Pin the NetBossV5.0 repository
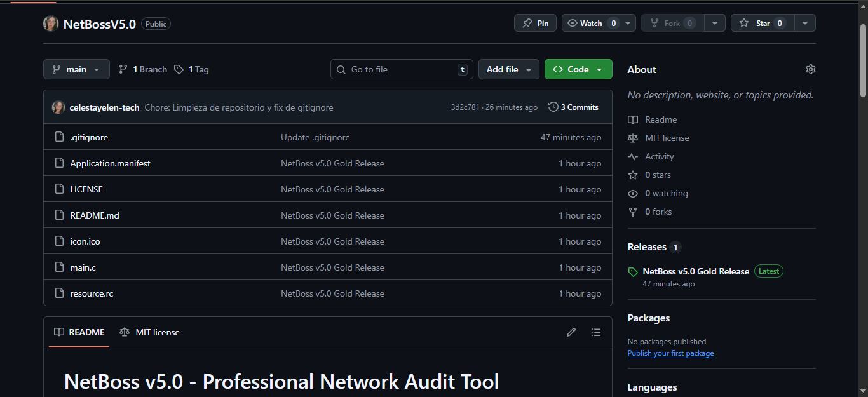The height and width of the screenshot is (397, 868). (x=536, y=23)
